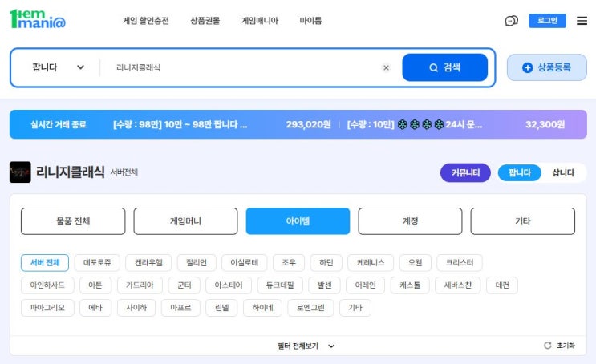
Task: Select 에바 server filter
Action: coord(95,308)
